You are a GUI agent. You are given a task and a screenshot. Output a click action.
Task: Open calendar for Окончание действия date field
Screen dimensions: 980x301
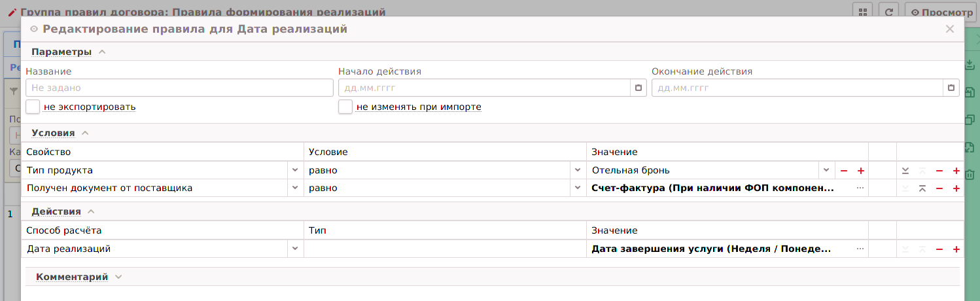(x=951, y=88)
